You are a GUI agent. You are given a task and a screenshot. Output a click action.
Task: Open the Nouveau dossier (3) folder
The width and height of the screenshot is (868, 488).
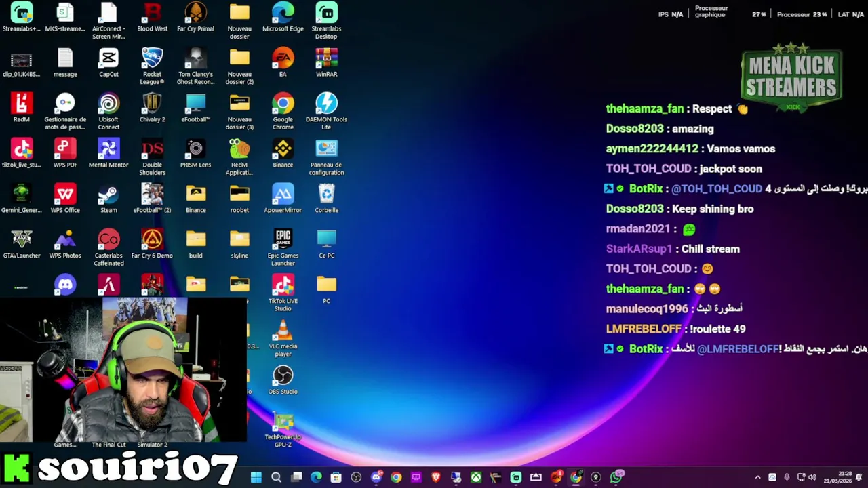[239, 112]
